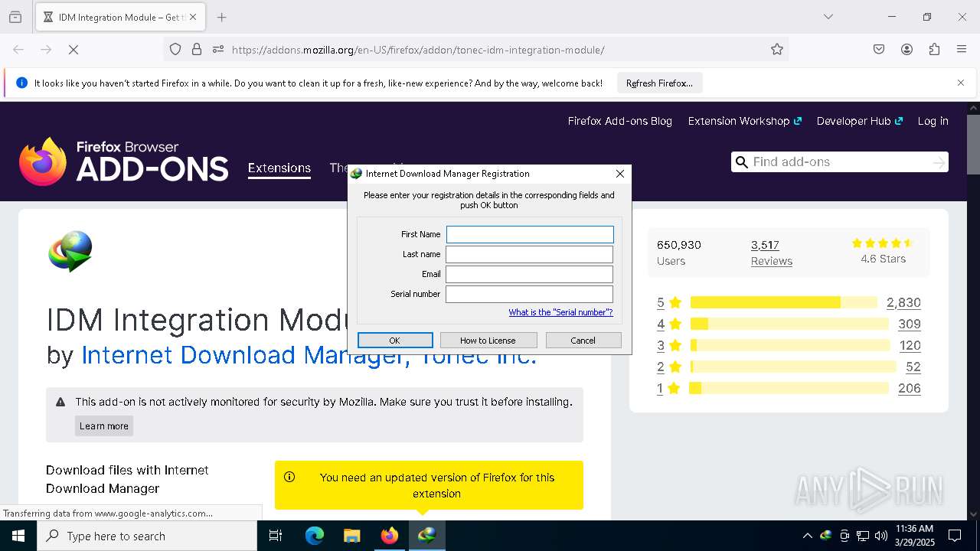Click the Learn more button
This screenshot has height=551, width=980.
tap(104, 425)
